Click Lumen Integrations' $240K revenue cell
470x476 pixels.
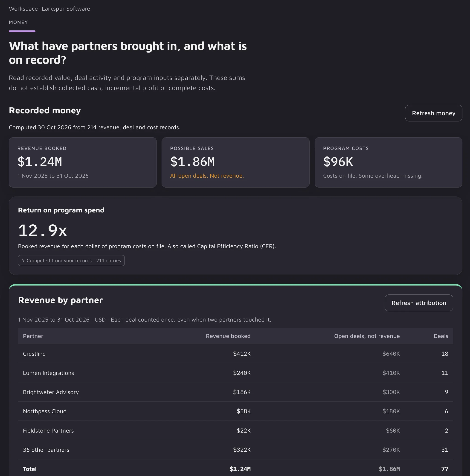tap(242, 373)
